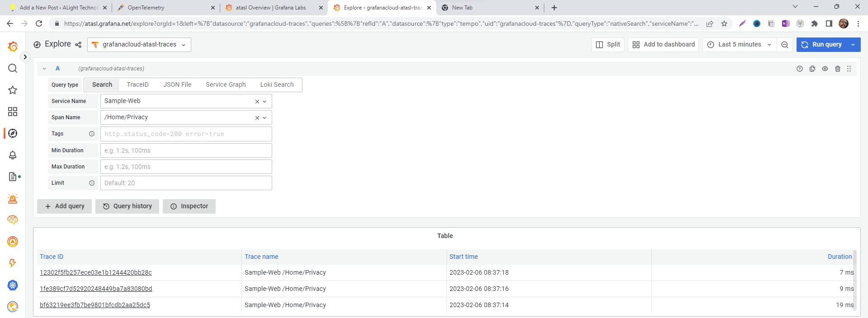Collapse query row A chevron

point(44,69)
